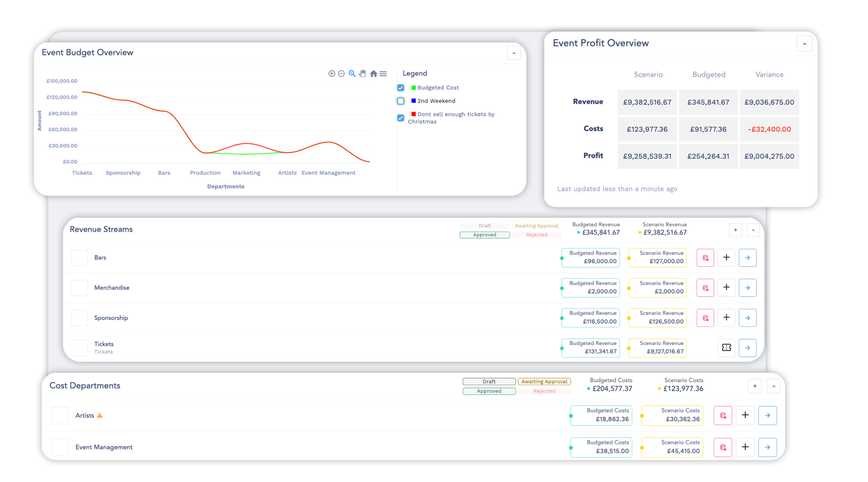This screenshot has width=868, height=482.
Task: Enable the 2nd Weekend legend checkbox
Action: [x=400, y=101]
